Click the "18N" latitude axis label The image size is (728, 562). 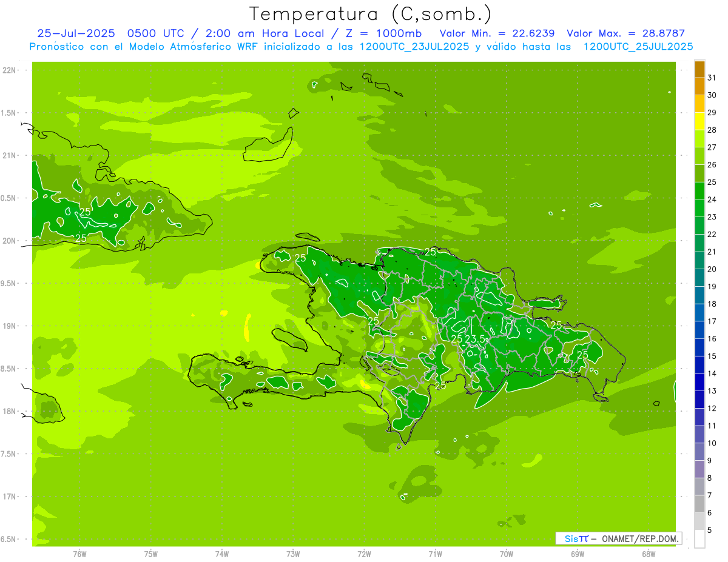click(9, 411)
